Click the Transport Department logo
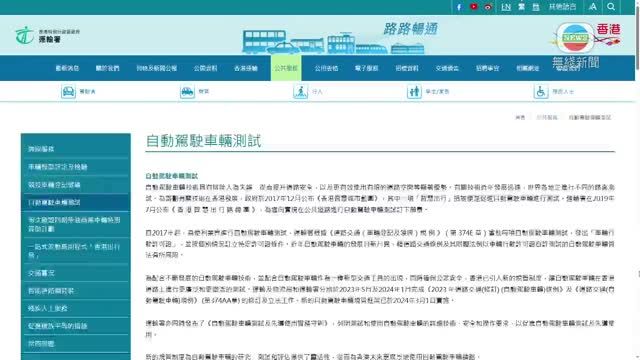The image size is (640, 360). click(x=47, y=36)
